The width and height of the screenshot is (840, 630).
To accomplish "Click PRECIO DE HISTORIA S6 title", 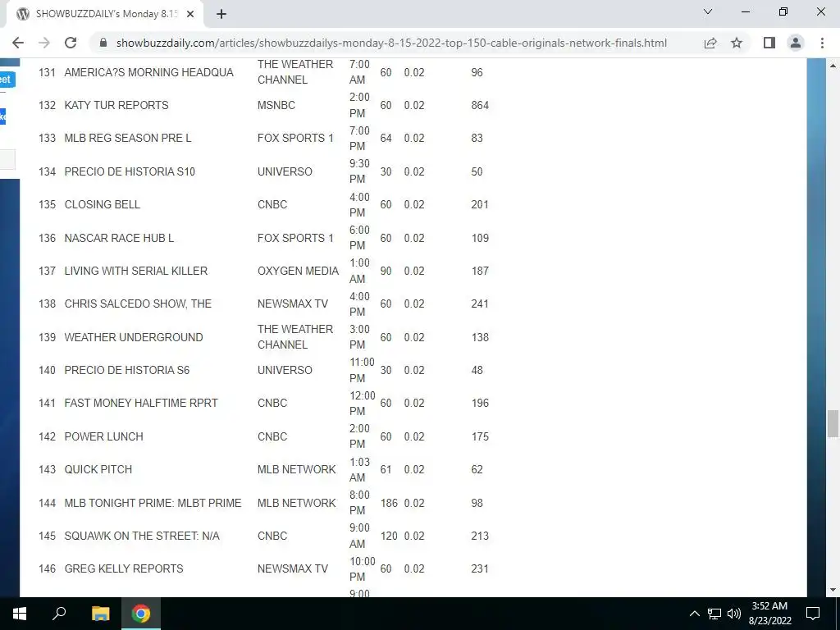I will point(127,370).
